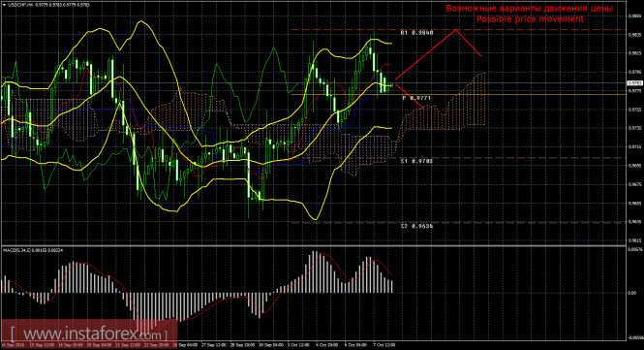This screenshot has height=350, width=644.
Task: Click the MACD 0.00 level on scale
Action: [632, 293]
